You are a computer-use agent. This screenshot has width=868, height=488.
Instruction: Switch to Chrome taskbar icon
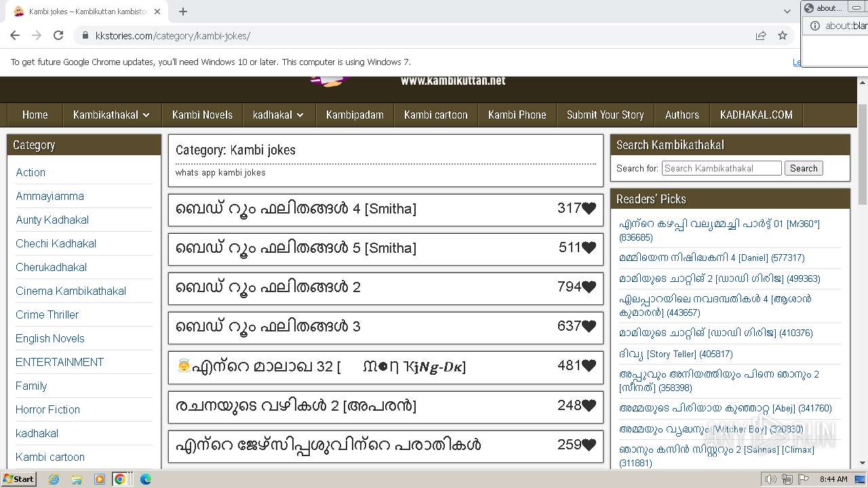coord(120,479)
